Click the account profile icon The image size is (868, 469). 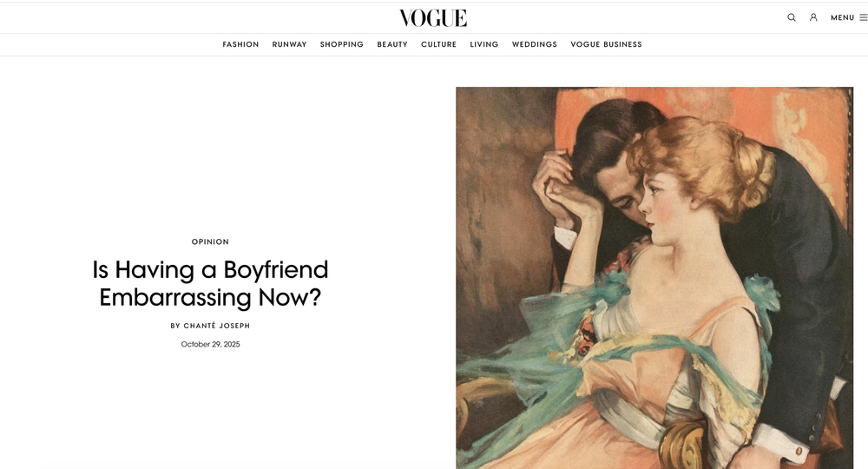[x=813, y=17]
